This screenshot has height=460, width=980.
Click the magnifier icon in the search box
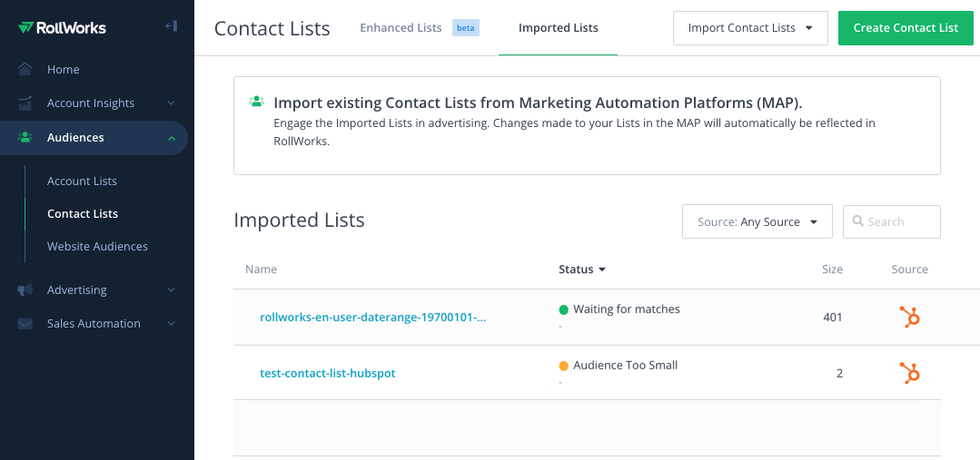[x=858, y=221]
